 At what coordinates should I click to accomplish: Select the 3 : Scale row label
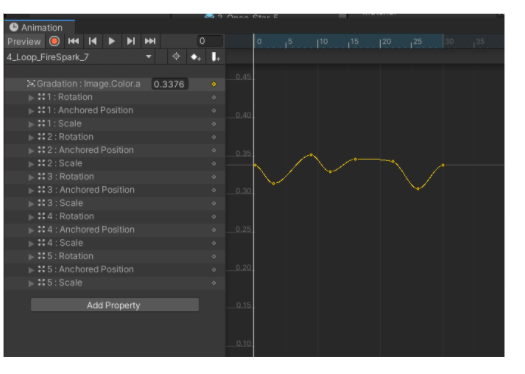click(x=65, y=203)
